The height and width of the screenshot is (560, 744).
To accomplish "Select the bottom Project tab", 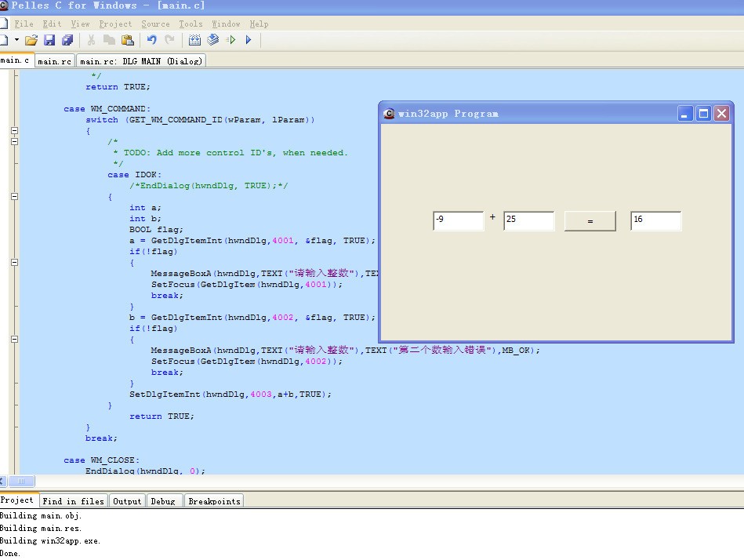I will tap(18, 500).
